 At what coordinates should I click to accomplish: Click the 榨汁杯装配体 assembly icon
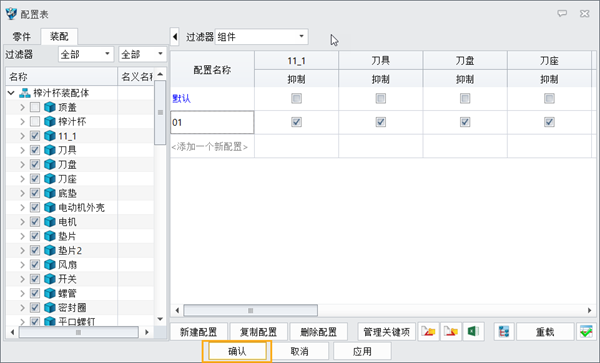click(25, 93)
